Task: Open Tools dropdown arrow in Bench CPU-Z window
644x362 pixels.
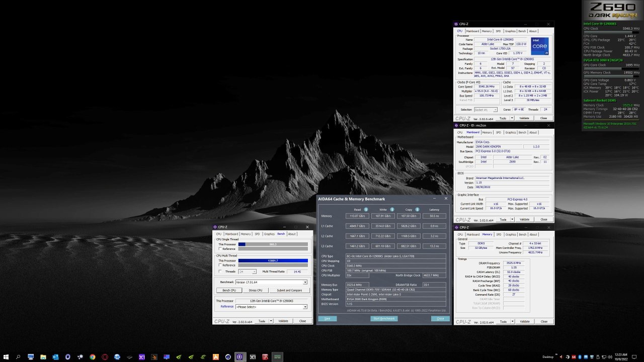Action: pyautogui.click(x=272, y=321)
